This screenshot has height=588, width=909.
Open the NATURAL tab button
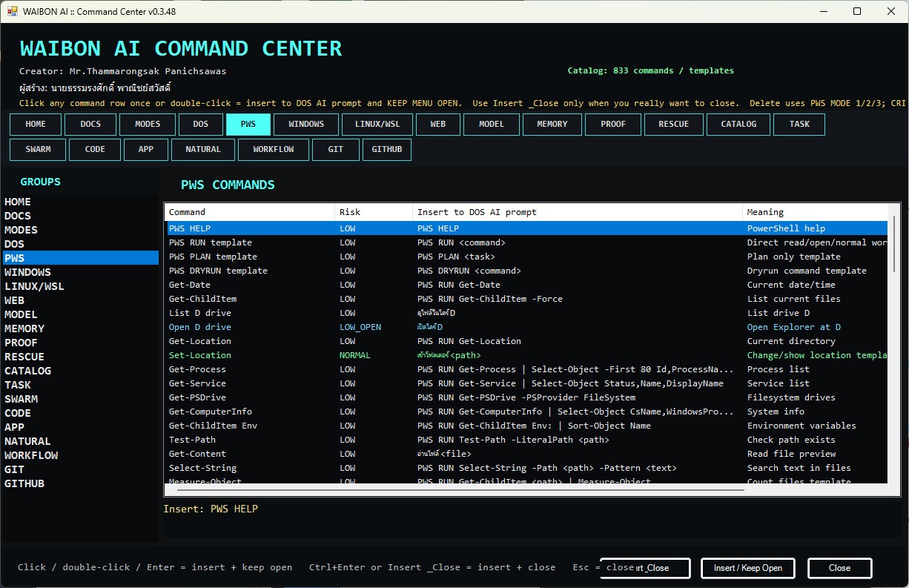tap(203, 150)
